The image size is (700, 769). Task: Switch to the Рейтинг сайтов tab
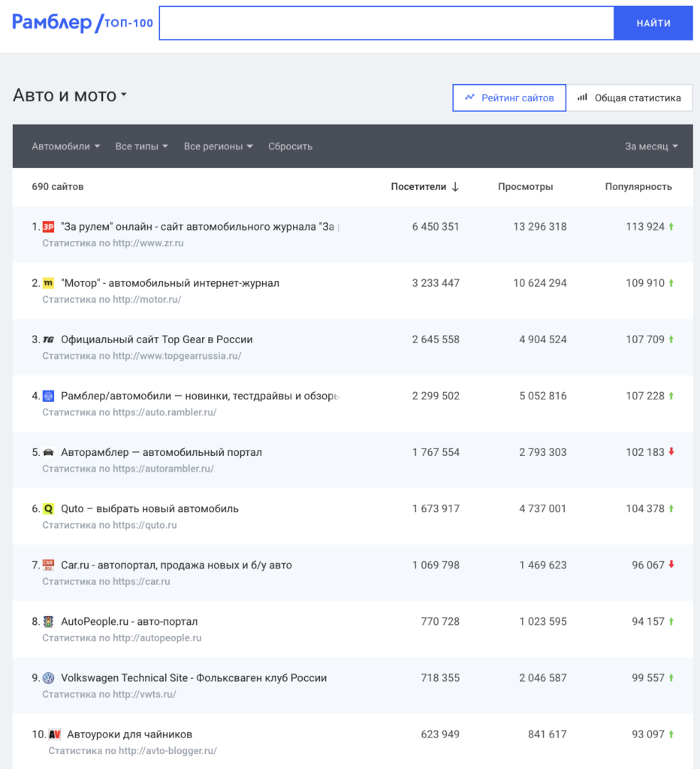tap(509, 98)
